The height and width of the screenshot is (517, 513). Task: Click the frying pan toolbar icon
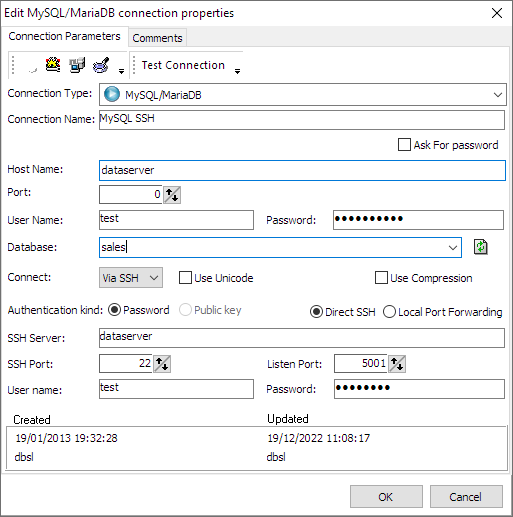pyautogui.click(x=101, y=65)
